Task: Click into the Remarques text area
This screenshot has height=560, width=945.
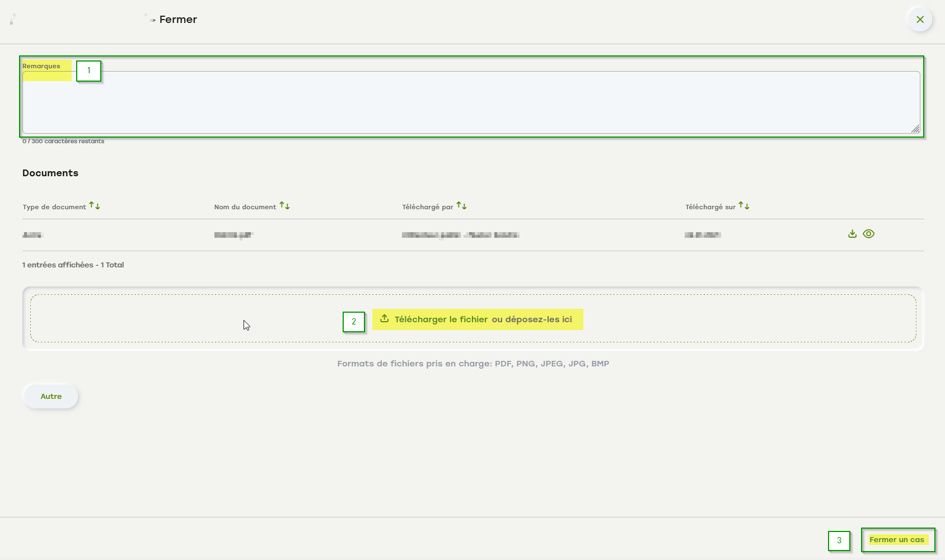Action: tap(470, 103)
